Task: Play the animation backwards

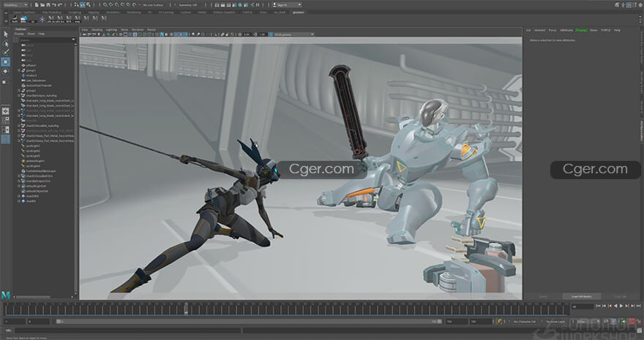Action: coord(615,306)
